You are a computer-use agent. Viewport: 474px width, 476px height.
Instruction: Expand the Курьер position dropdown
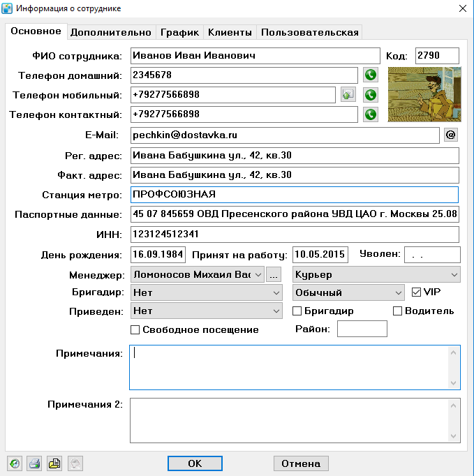click(376, 274)
